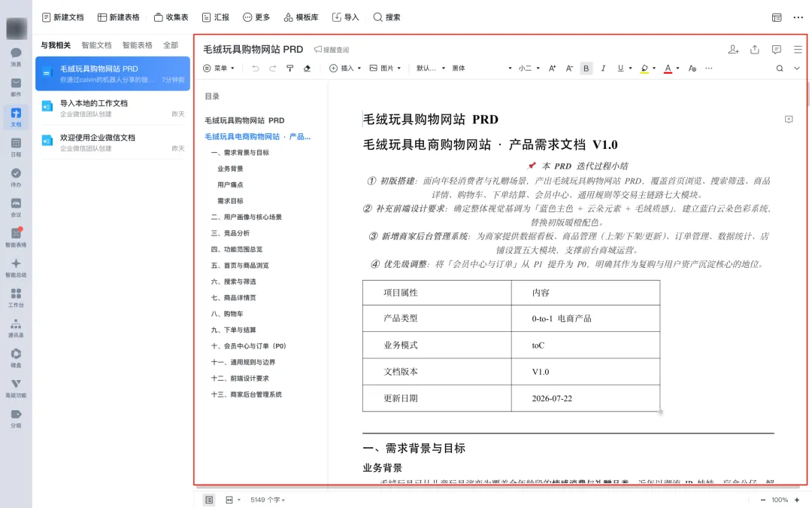Share the document via the share icon
This screenshot has height=508, width=812.
tap(755, 49)
